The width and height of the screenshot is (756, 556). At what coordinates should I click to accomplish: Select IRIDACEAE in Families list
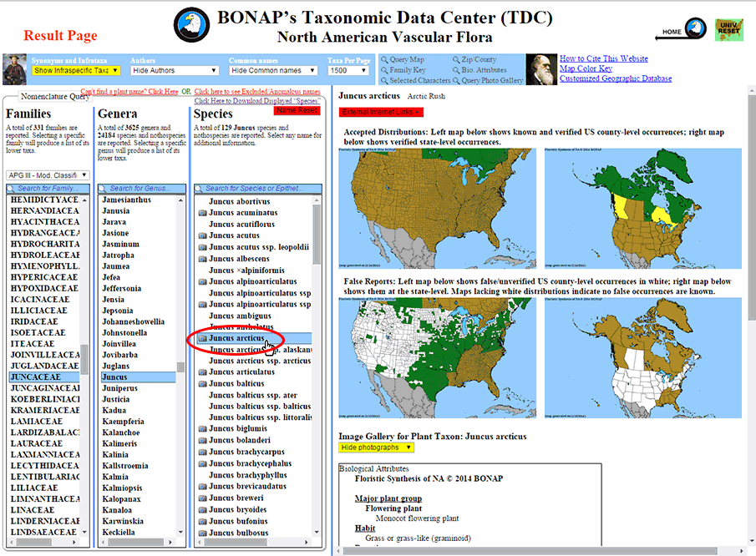point(34,321)
